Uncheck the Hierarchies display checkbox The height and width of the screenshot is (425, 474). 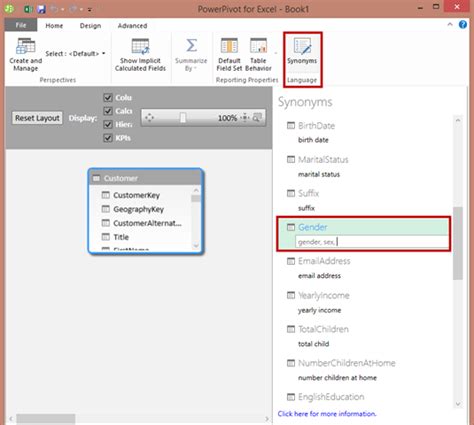tap(108, 124)
